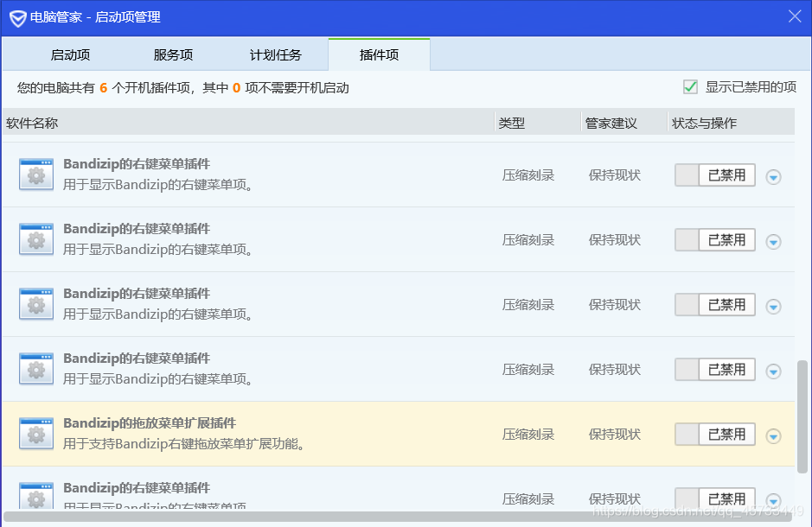Viewport: 812px width, 527px height.
Task: Close the 启动项管理 window
Action: 795,16
